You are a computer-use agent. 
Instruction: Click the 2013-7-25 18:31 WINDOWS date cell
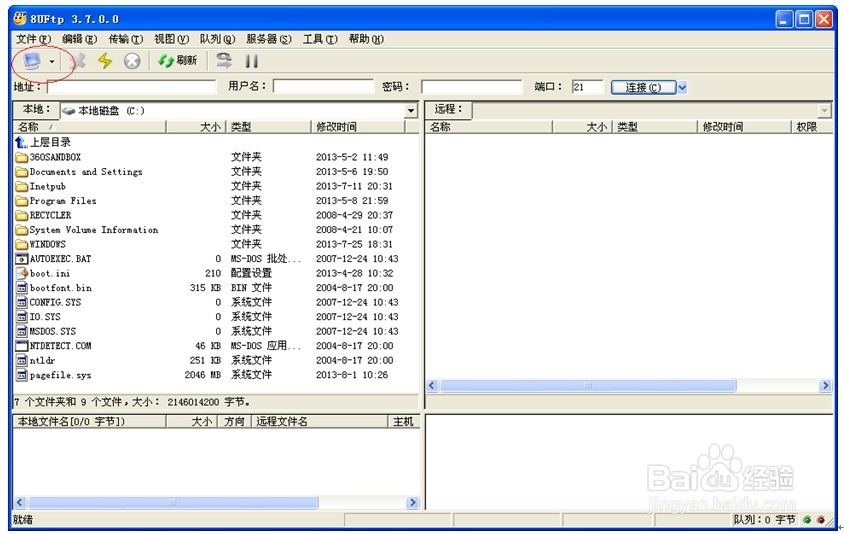354,244
